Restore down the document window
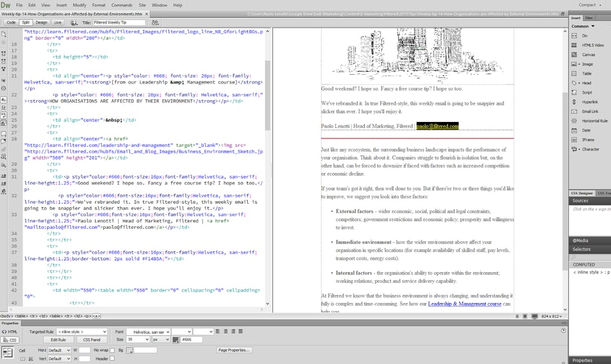 pyautogui.click(x=563, y=14)
